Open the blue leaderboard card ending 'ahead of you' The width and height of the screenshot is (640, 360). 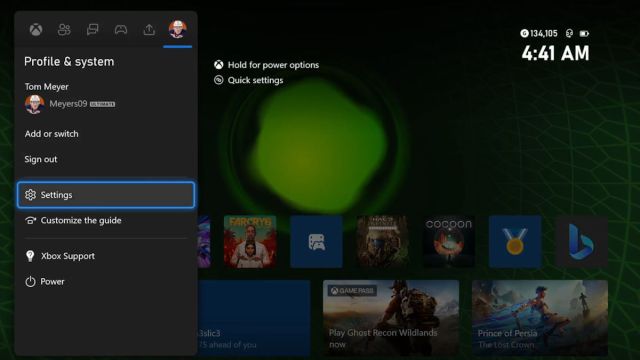coord(254,318)
